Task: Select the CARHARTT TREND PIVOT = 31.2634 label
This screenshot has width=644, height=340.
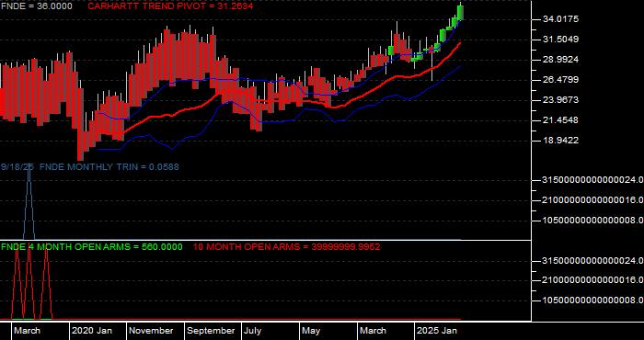Action: point(170,6)
